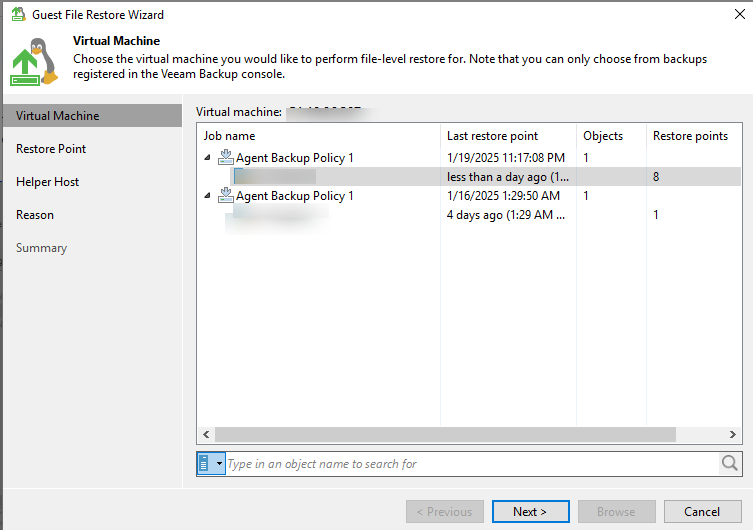Viewport: 753px width, 530px height.
Task: Sort by Job name column header
Action: click(x=230, y=136)
